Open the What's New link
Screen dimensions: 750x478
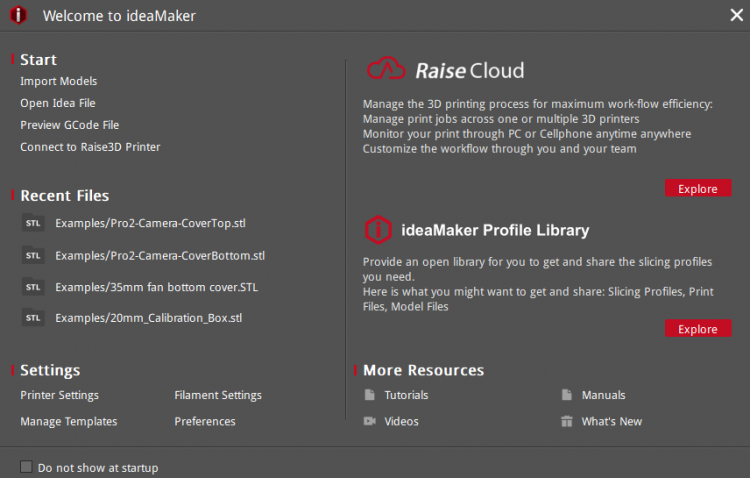pyautogui.click(x=612, y=422)
